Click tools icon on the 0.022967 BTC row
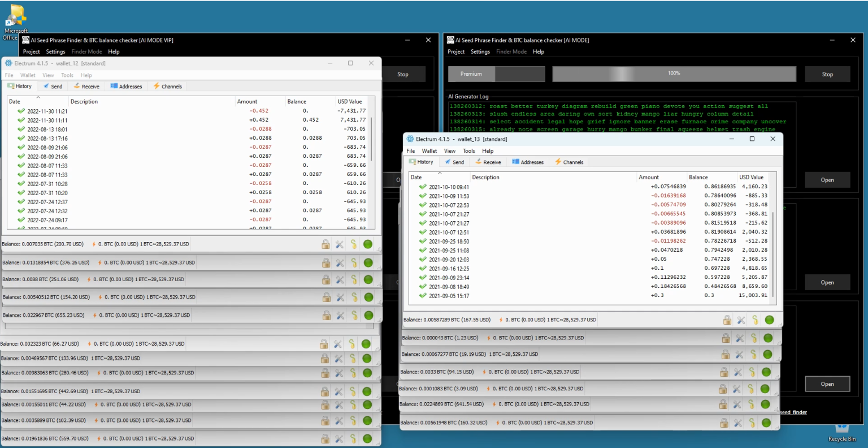Image resolution: width=868 pixels, height=448 pixels. [340, 316]
